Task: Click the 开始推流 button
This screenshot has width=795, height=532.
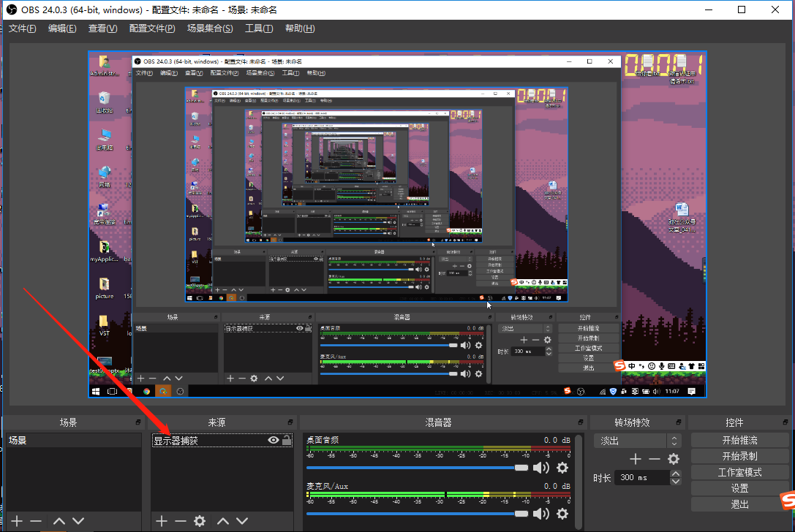Action: point(739,441)
